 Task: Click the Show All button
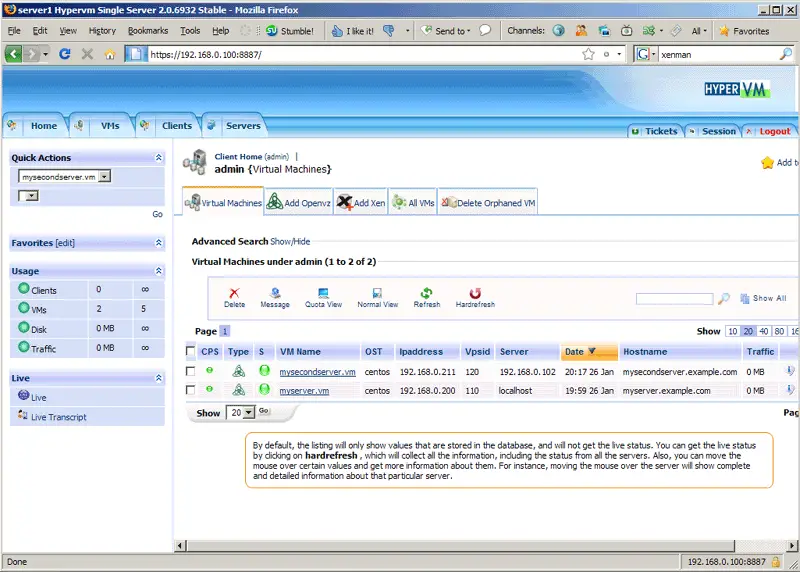coord(764,298)
